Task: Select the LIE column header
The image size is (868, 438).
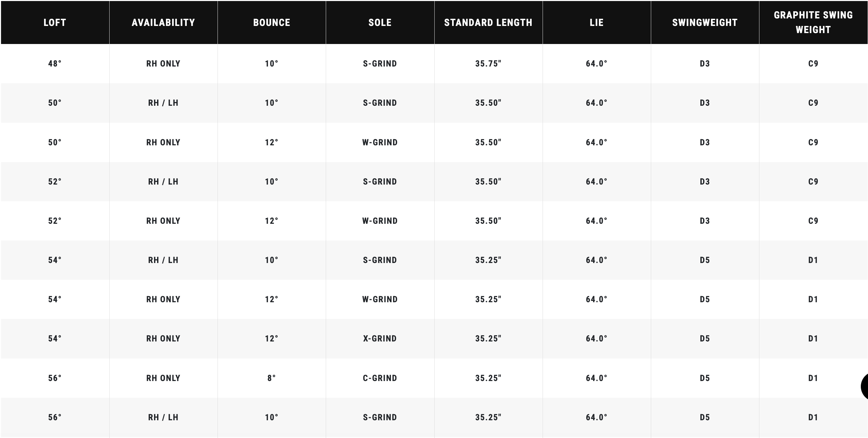Action: pos(596,23)
